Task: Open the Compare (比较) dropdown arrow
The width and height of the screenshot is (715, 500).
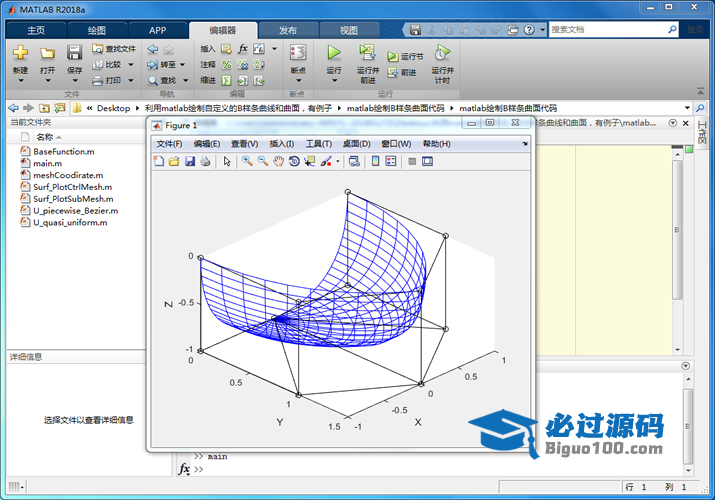Action: (x=131, y=65)
